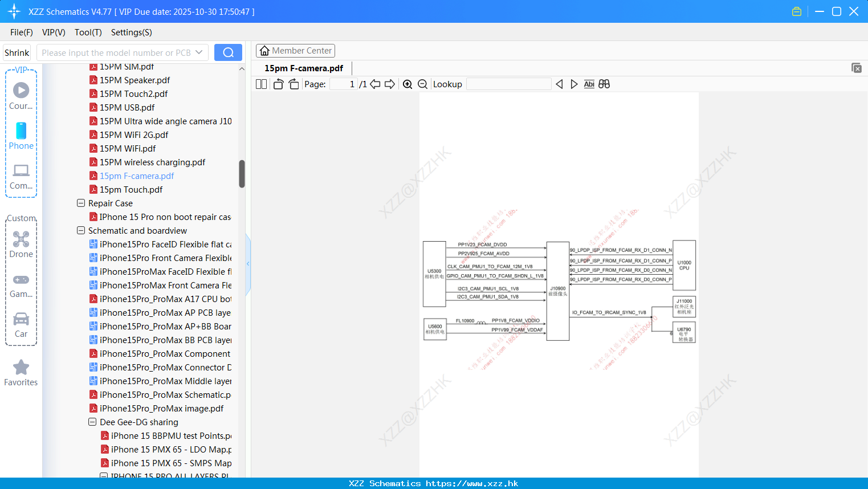868x489 pixels.
Task: Open iPhone15Pro_ProMax image.pdf
Action: (x=157, y=408)
